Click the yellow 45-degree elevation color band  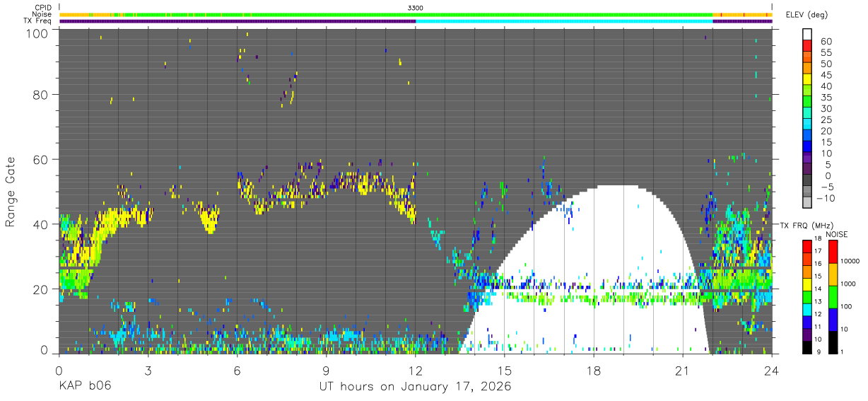click(807, 81)
